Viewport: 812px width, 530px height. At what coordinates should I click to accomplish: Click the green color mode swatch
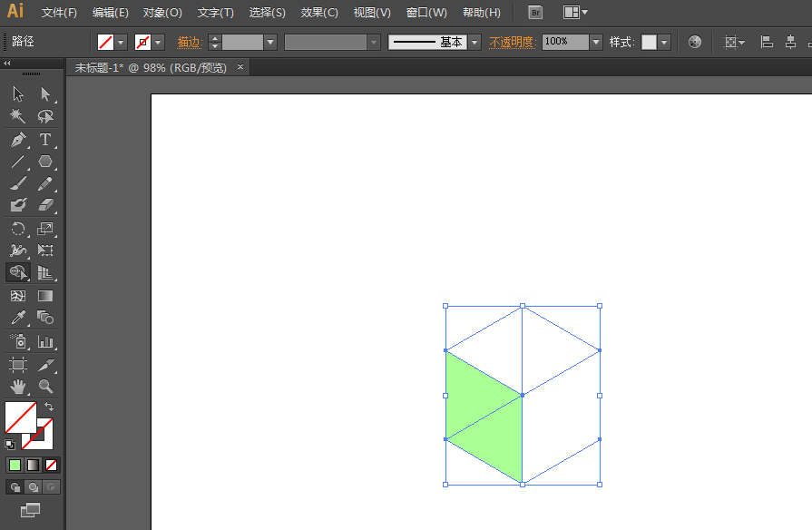point(15,465)
